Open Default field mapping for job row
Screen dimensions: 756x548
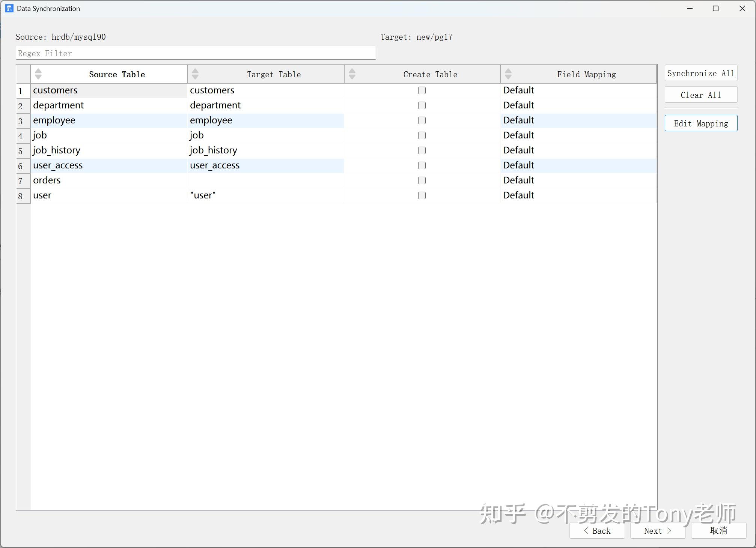pos(518,135)
